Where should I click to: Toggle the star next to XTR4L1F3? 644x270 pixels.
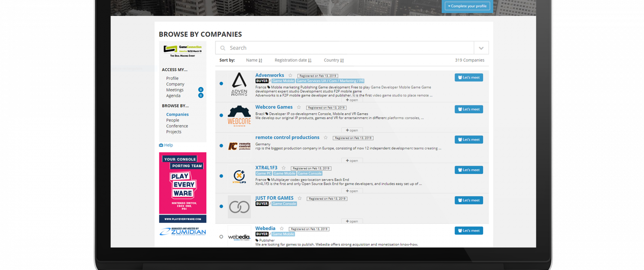click(x=283, y=168)
